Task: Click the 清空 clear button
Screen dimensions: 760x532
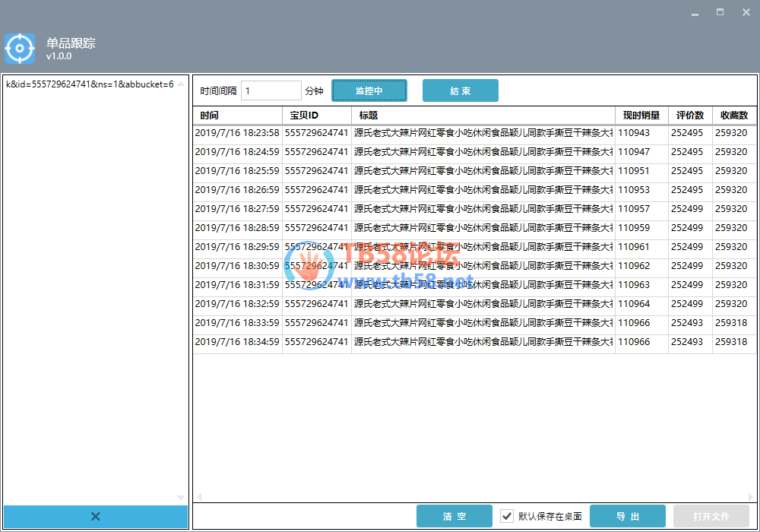Action: [454, 516]
